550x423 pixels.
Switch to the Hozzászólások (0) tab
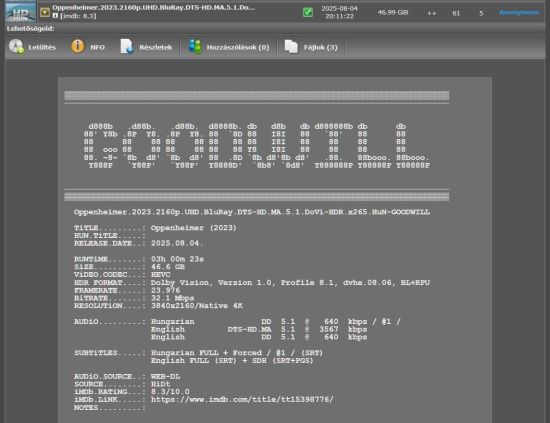[x=238, y=47]
